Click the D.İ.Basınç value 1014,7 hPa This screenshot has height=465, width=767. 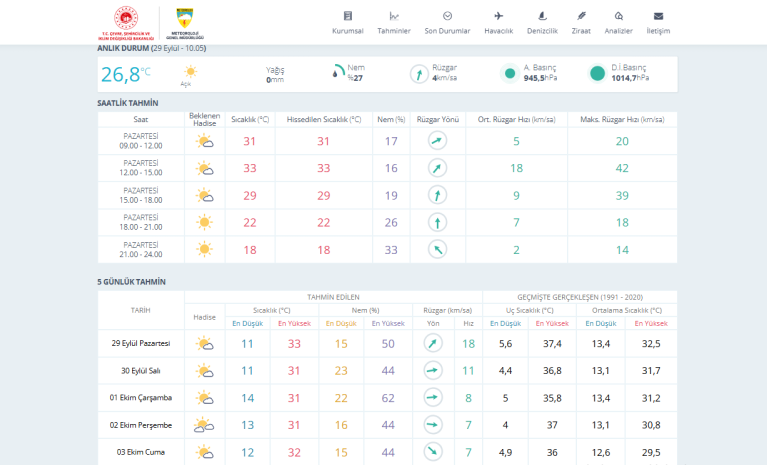(630, 78)
